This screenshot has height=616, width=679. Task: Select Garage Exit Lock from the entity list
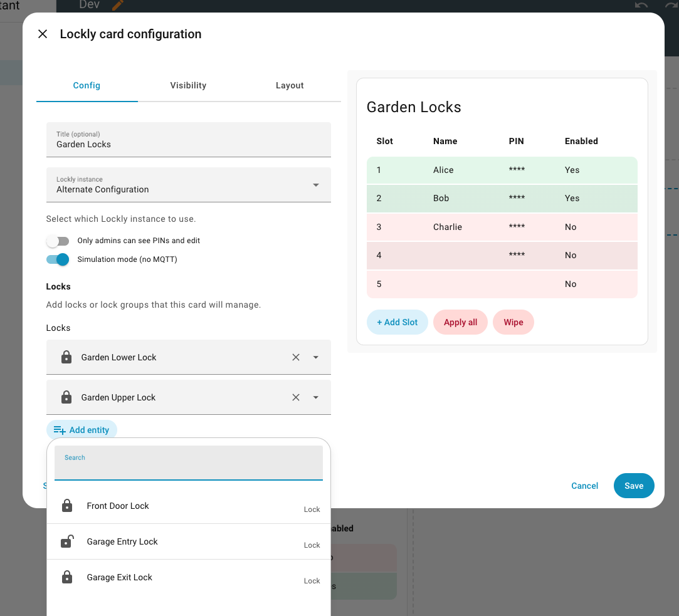tap(188, 577)
